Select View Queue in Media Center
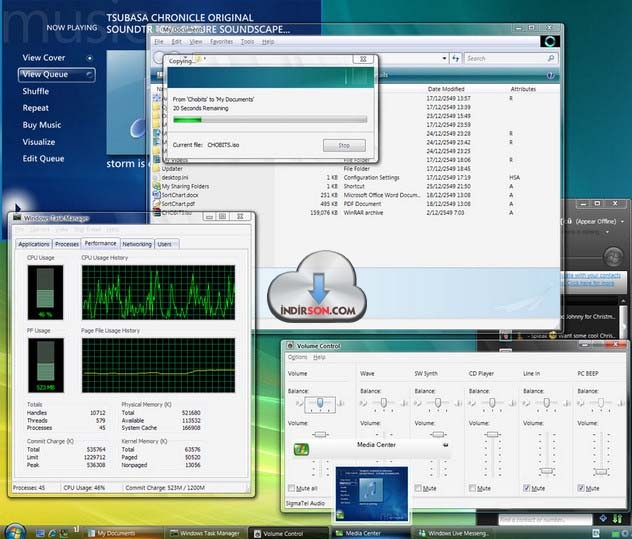The height and width of the screenshot is (539, 632). coord(56,75)
